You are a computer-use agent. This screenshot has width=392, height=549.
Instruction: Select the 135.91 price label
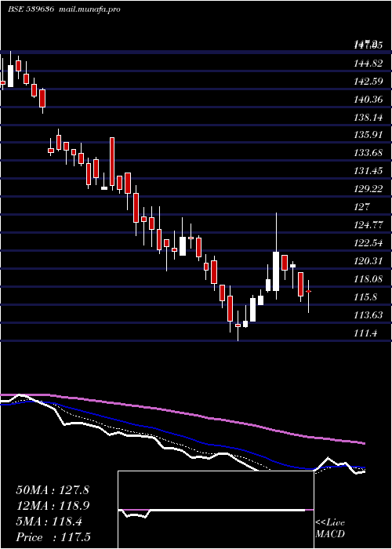click(368, 135)
